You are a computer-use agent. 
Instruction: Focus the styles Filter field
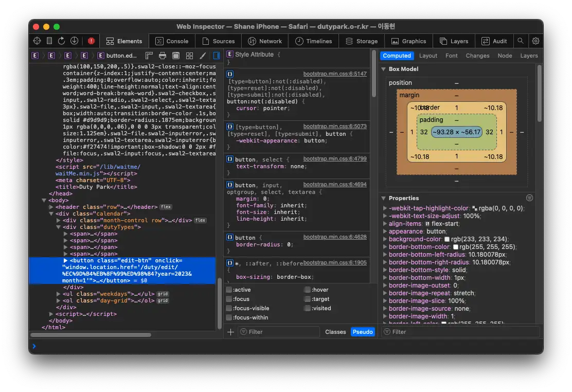(279, 332)
